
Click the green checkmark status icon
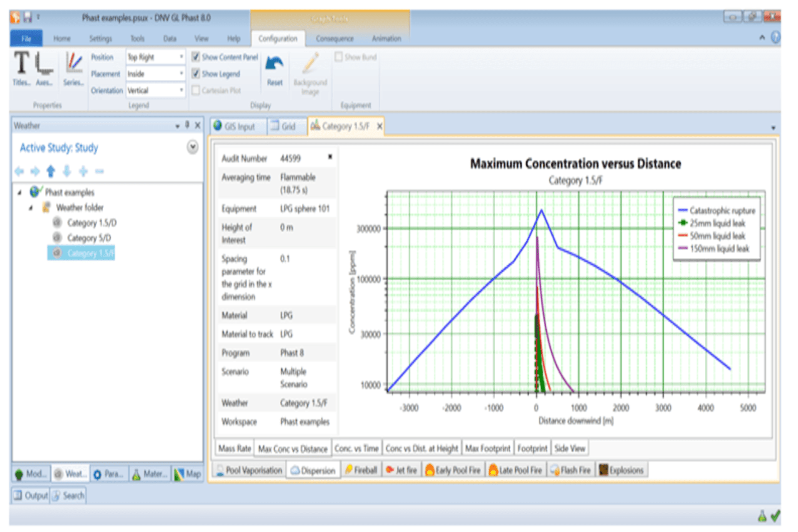coord(775,516)
